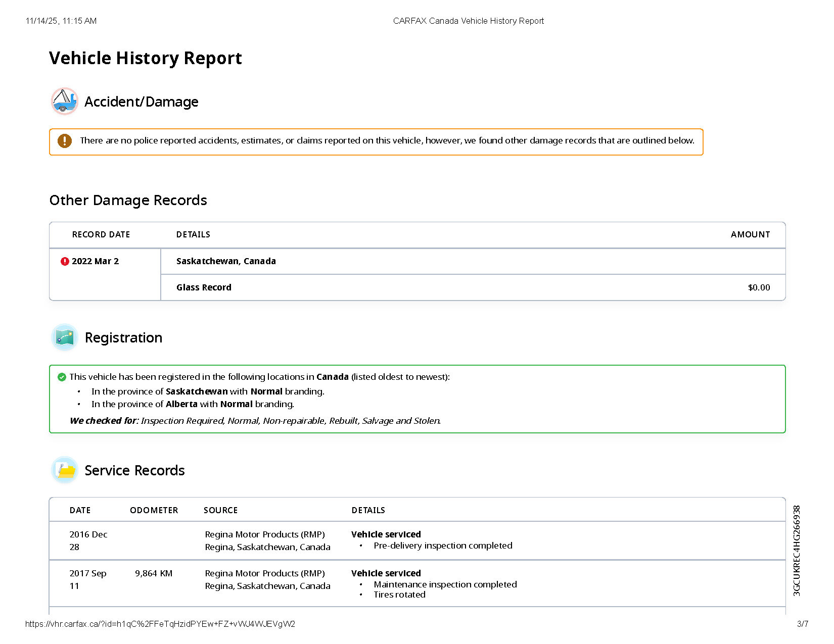
Task: Select the Other Damage Records heading
Action: pyautogui.click(x=128, y=200)
